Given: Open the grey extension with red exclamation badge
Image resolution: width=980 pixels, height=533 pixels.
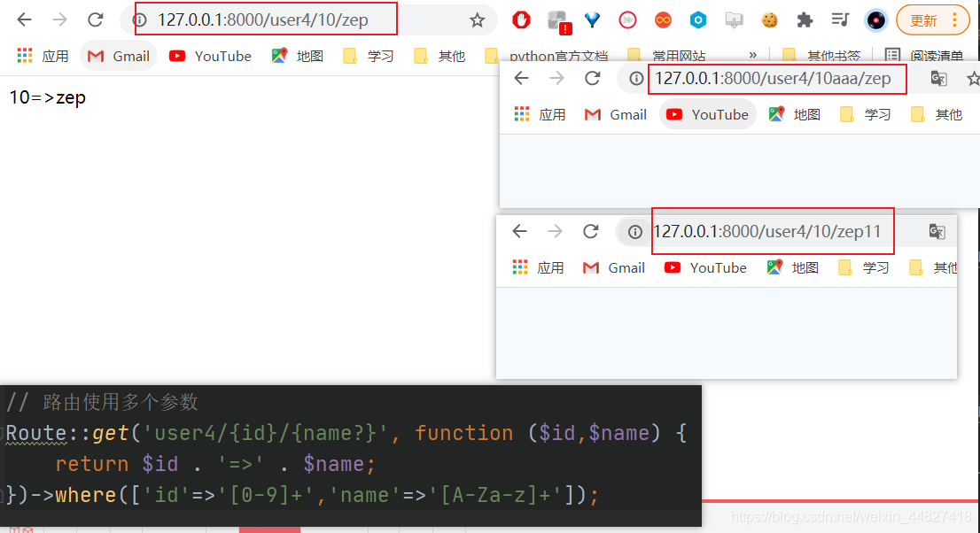Looking at the screenshot, I should pos(557,21).
